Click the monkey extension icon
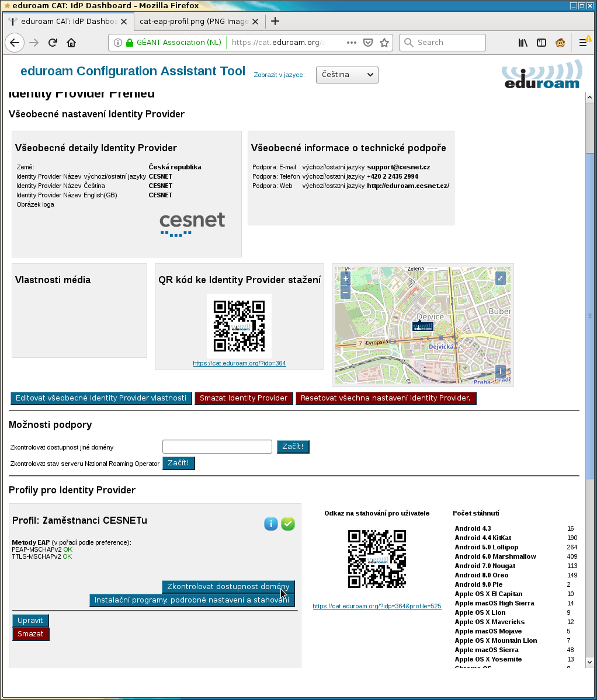Screen dimensions: 597x700 click(x=560, y=43)
